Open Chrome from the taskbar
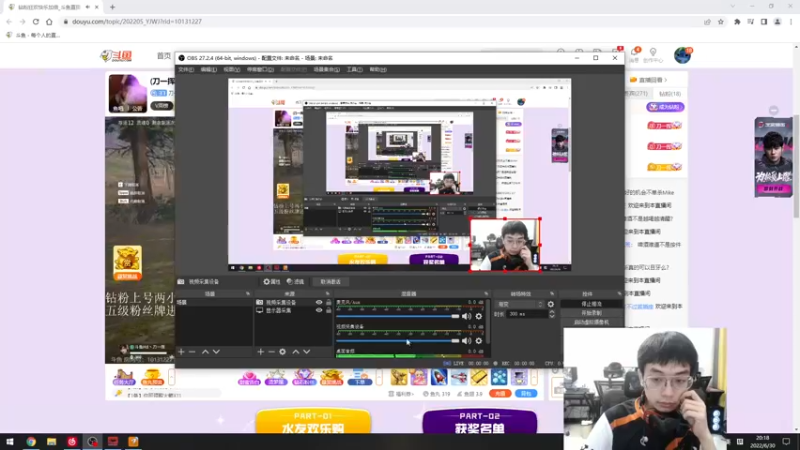 31,441
